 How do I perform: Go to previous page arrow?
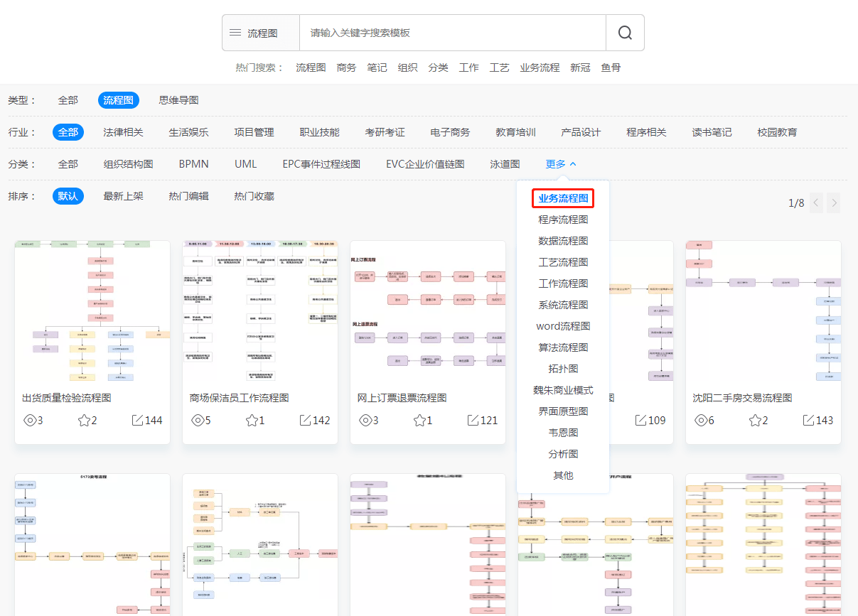click(x=816, y=203)
